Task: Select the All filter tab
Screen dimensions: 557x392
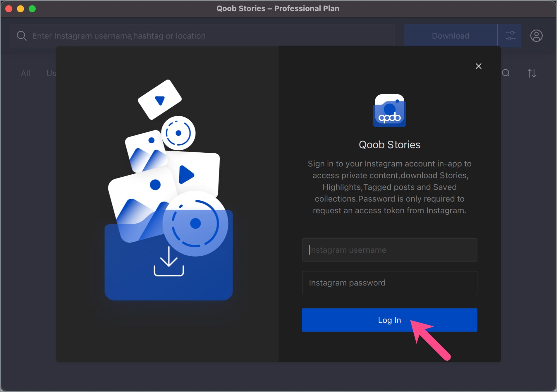Action: 25,73
